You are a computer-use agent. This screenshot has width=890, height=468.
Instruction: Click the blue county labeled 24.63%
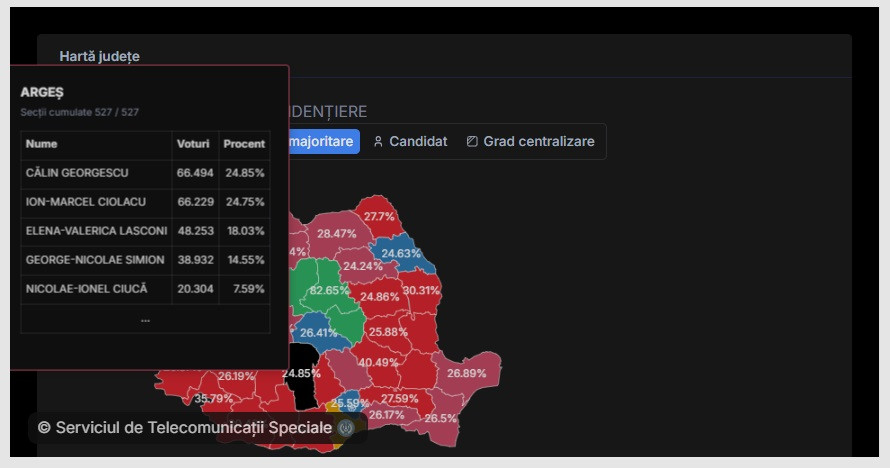tap(402, 254)
